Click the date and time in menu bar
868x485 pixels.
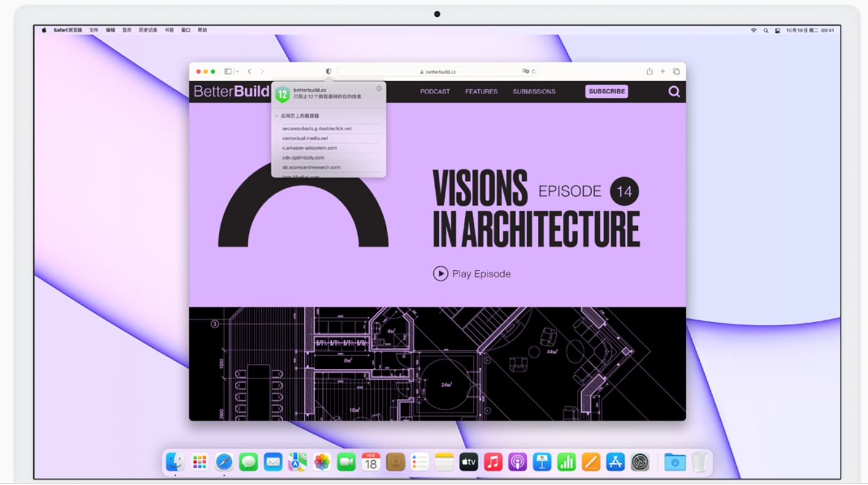pyautogui.click(x=810, y=30)
